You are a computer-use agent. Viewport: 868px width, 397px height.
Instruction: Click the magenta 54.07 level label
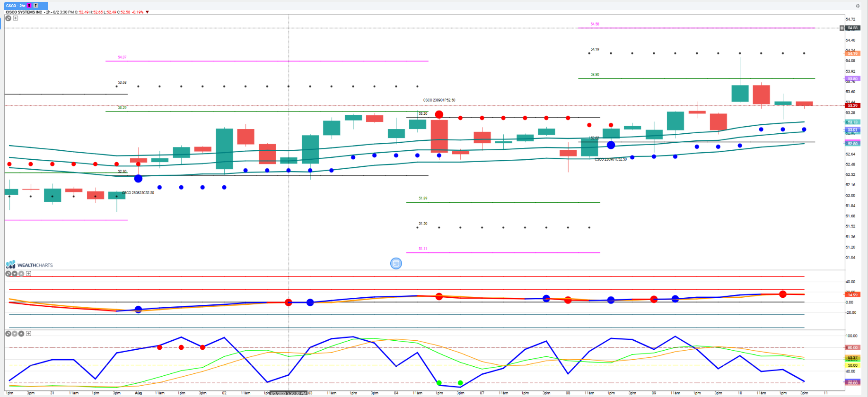[122, 57]
